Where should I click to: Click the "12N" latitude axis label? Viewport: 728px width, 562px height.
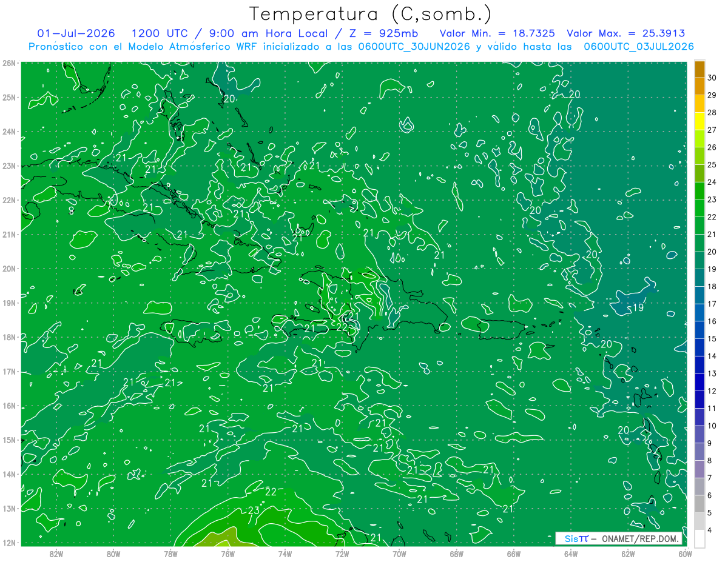[8, 543]
